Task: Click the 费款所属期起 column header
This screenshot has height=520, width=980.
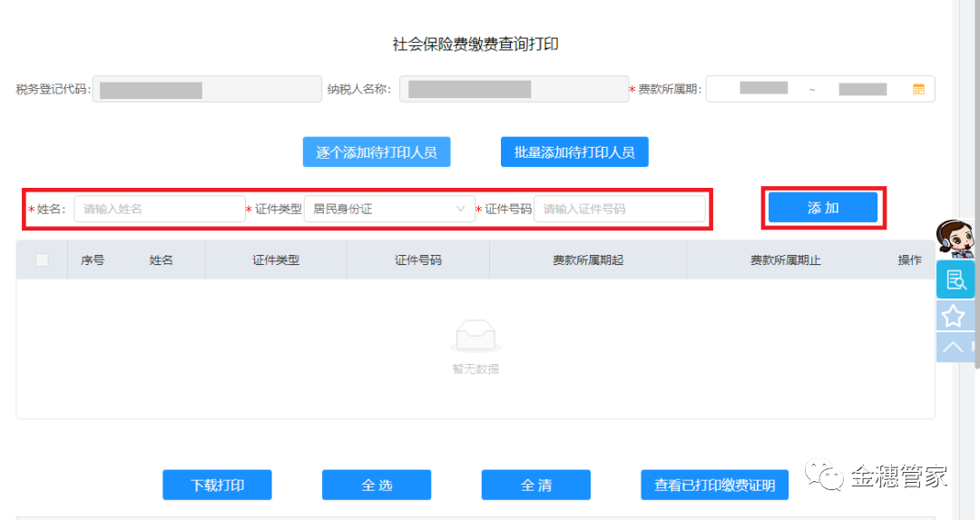Action: (588, 260)
